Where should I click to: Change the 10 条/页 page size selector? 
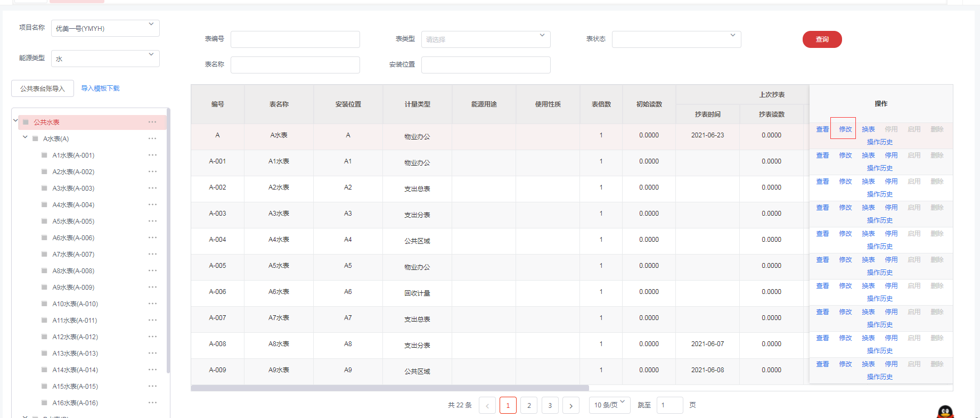click(x=609, y=405)
